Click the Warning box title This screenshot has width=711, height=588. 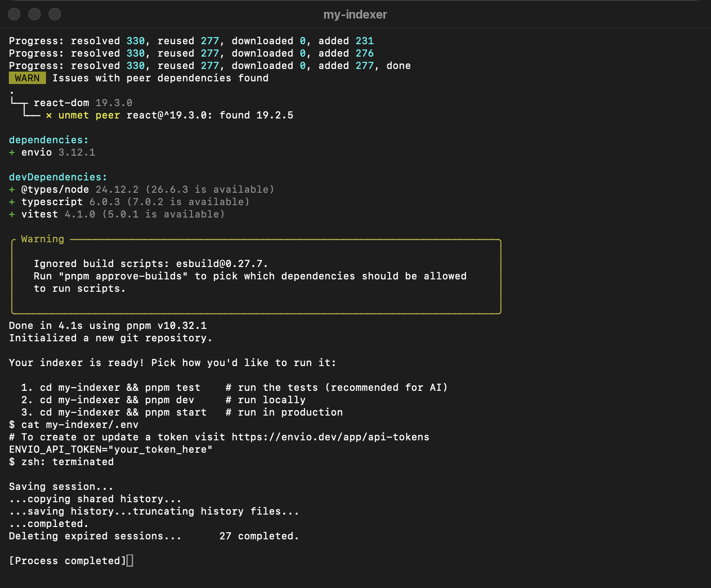(42, 239)
